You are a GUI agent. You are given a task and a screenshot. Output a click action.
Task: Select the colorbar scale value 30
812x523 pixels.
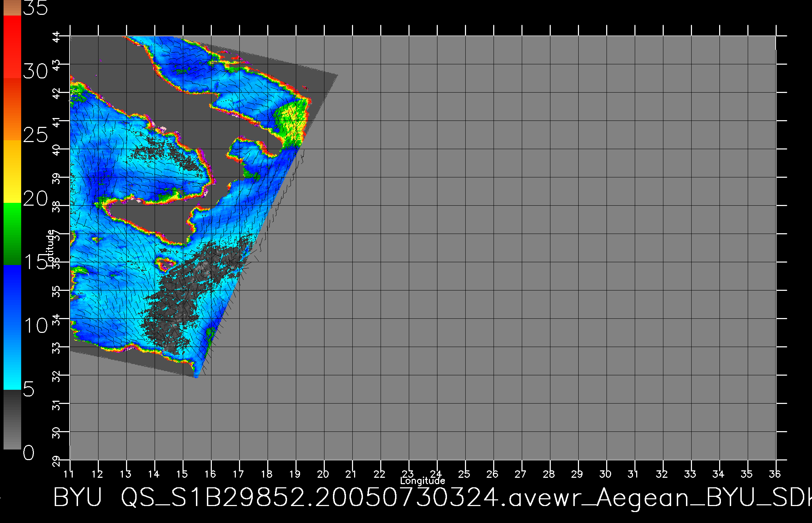pyautogui.click(x=35, y=72)
